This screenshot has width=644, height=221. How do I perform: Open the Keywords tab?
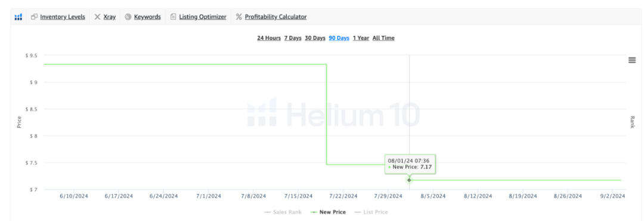147,17
